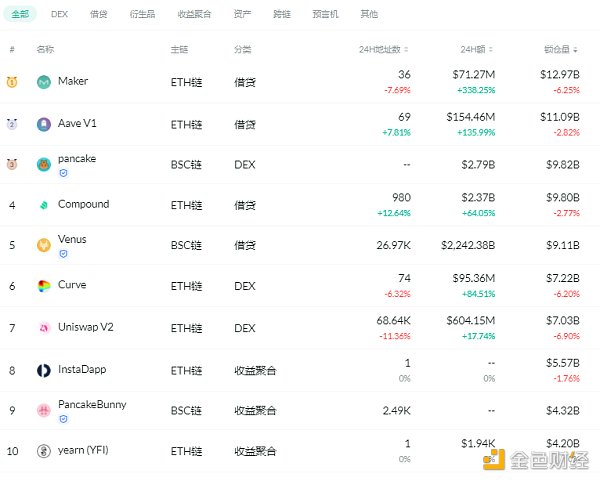Click the verified shield badge under pancake
This screenshot has height=481, width=600.
[64, 173]
